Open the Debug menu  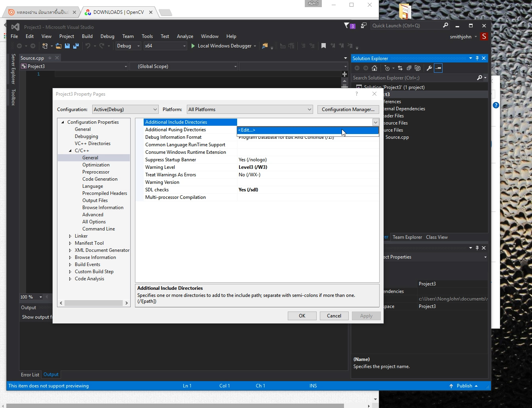[x=107, y=36]
